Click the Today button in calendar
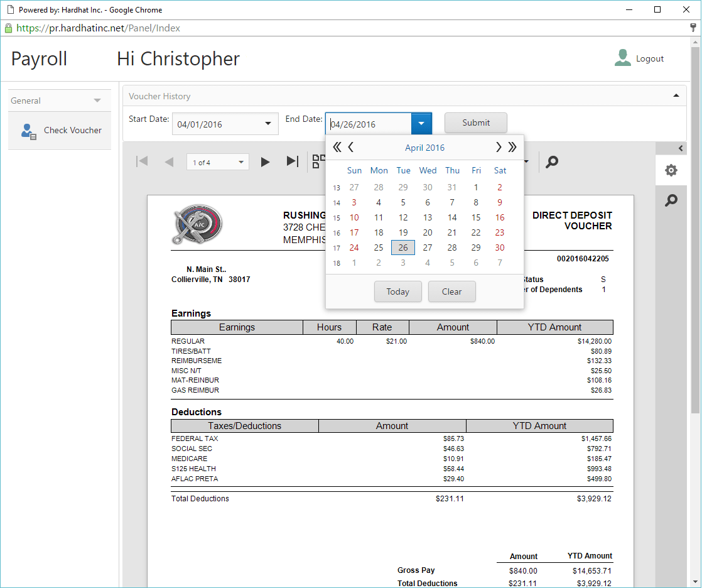The width and height of the screenshot is (702, 588). [x=397, y=291]
